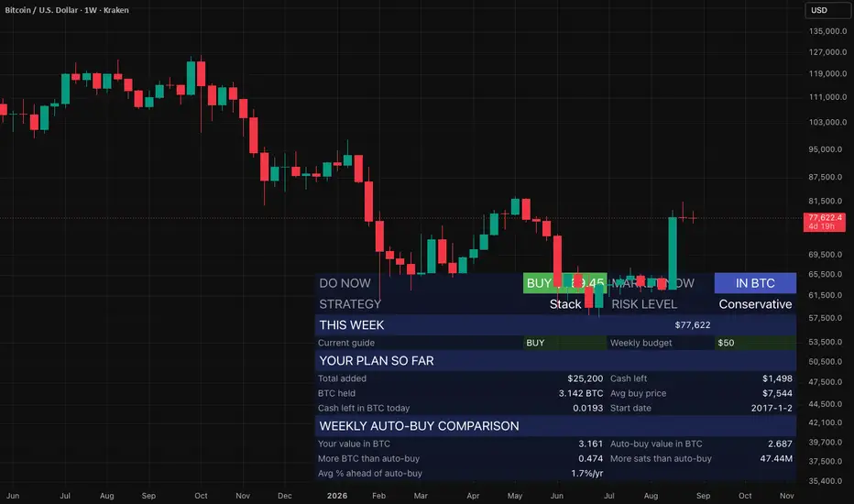Click the THIS WEEK header

[352, 325]
